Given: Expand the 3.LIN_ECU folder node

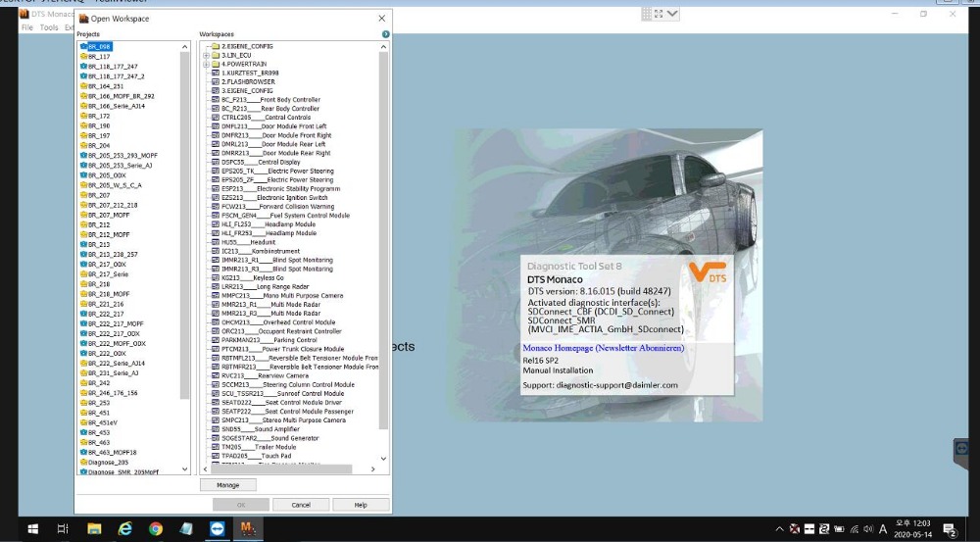Looking at the screenshot, I should 206,56.
